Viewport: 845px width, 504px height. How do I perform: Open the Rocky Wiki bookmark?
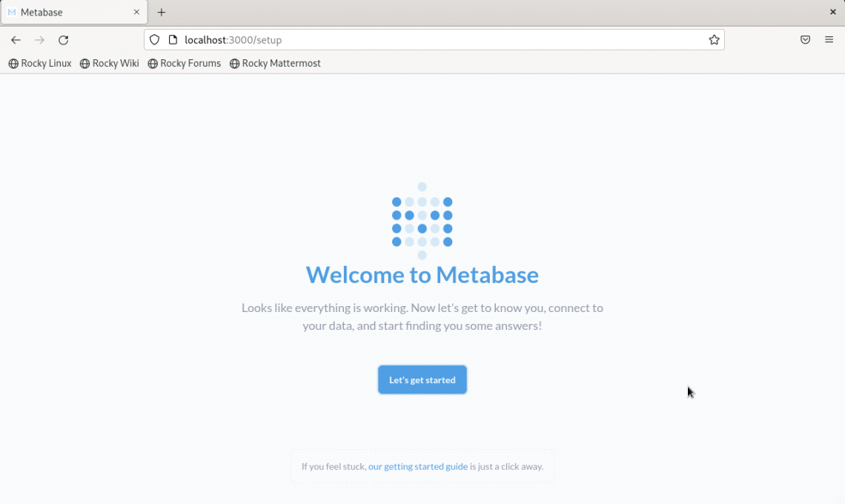pyautogui.click(x=109, y=64)
